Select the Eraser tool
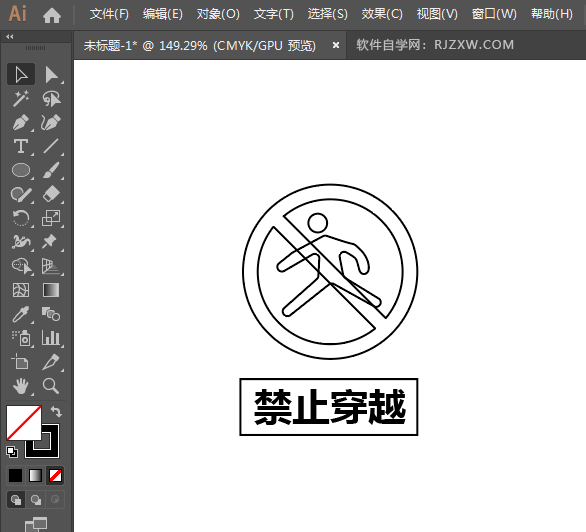The image size is (586, 532). 52,194
